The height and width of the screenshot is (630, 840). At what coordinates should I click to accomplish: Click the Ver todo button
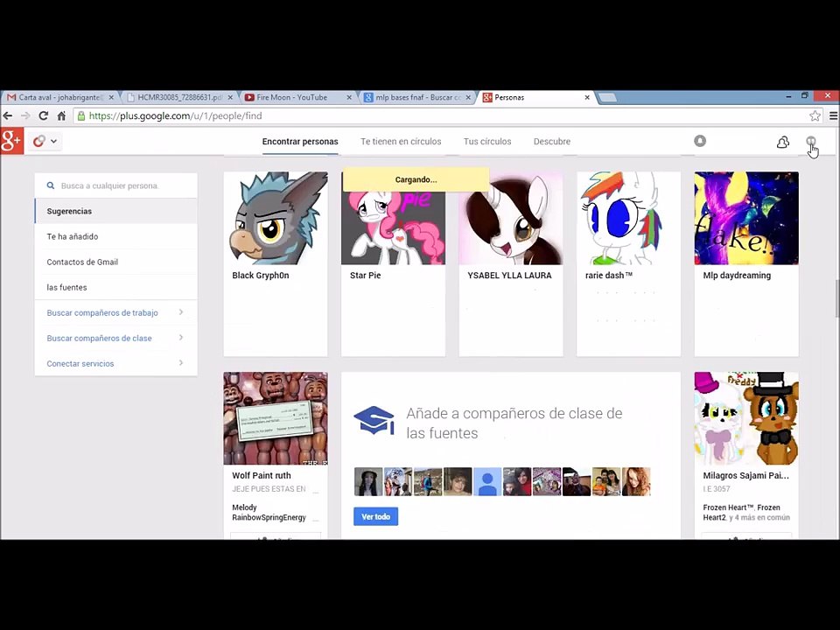(375, 516)
